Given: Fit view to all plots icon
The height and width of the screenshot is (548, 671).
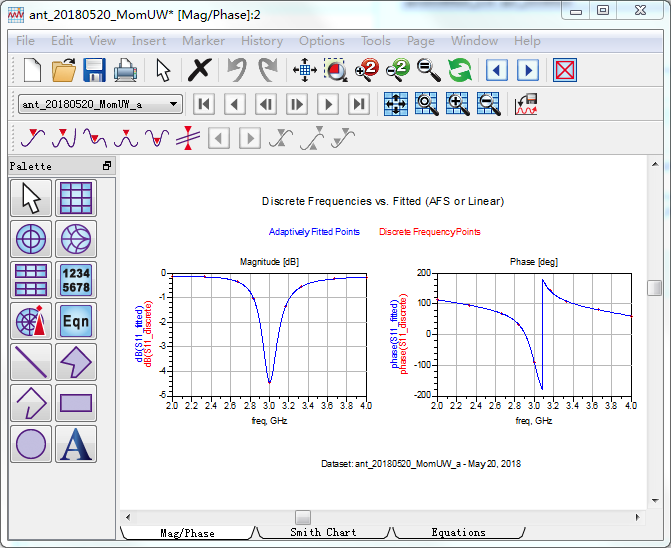Looking at the screenshot, I should coord(396,104).
